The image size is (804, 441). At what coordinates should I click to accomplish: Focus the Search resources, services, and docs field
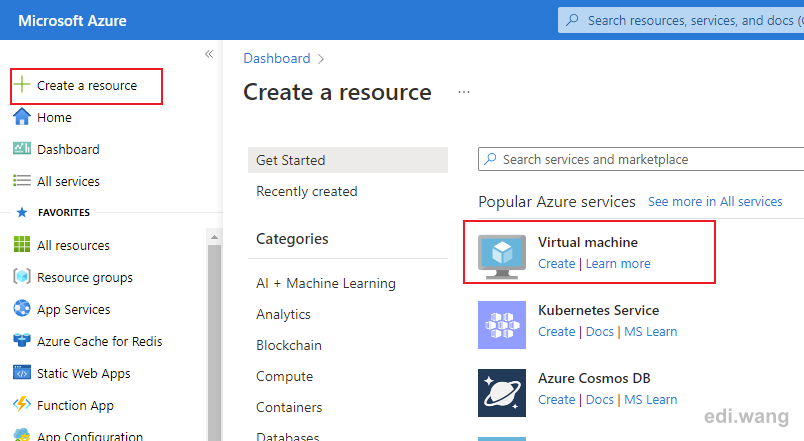click(x=681, y=20)
